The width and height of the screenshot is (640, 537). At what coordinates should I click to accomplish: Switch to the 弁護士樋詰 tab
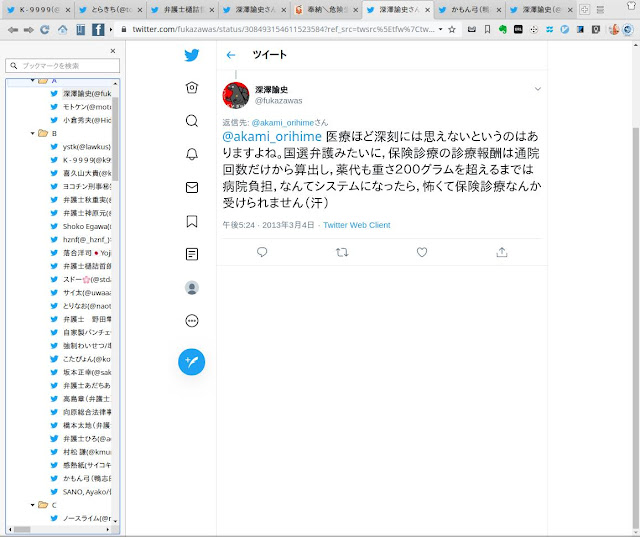(x=182, y=10)
